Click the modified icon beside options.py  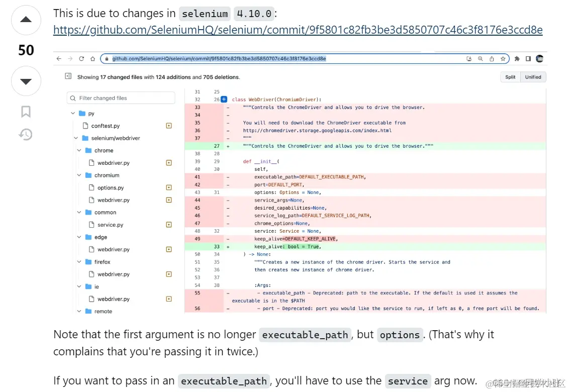(169, 187)
